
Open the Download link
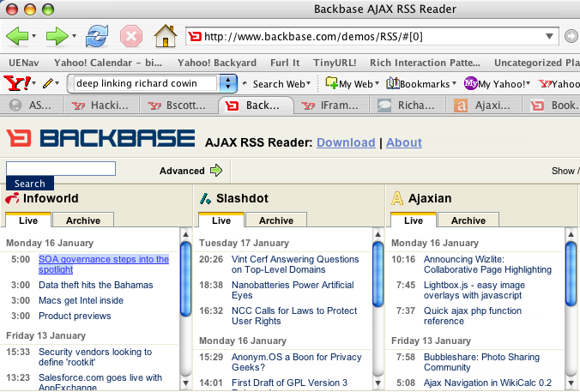[x=346, y=142]
